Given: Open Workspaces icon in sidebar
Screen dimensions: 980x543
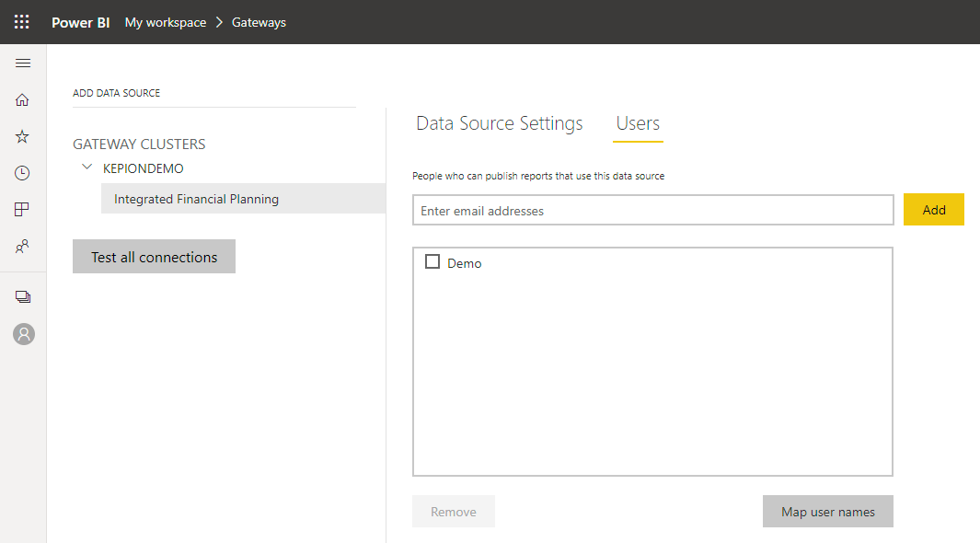Looking at the screenshot, I should (x=23, y=296).
